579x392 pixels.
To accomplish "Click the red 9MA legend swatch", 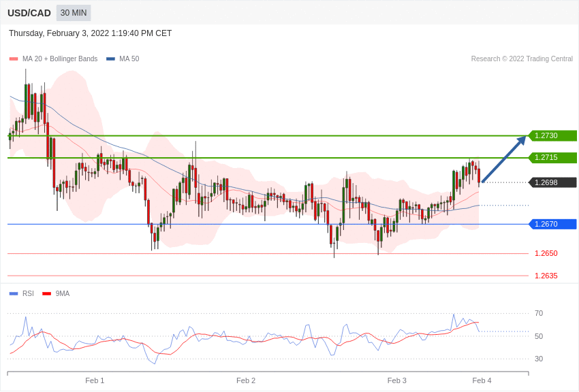I will [47, 293].
